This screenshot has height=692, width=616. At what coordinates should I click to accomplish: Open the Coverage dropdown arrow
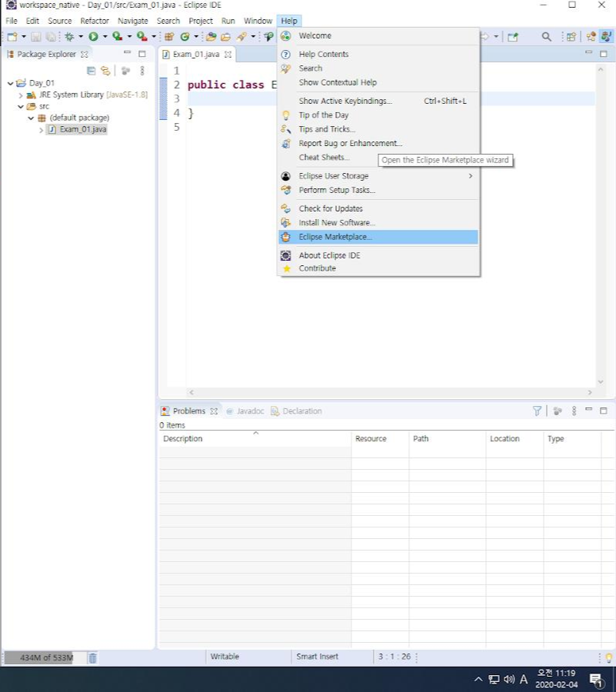(x=129, y=37)
